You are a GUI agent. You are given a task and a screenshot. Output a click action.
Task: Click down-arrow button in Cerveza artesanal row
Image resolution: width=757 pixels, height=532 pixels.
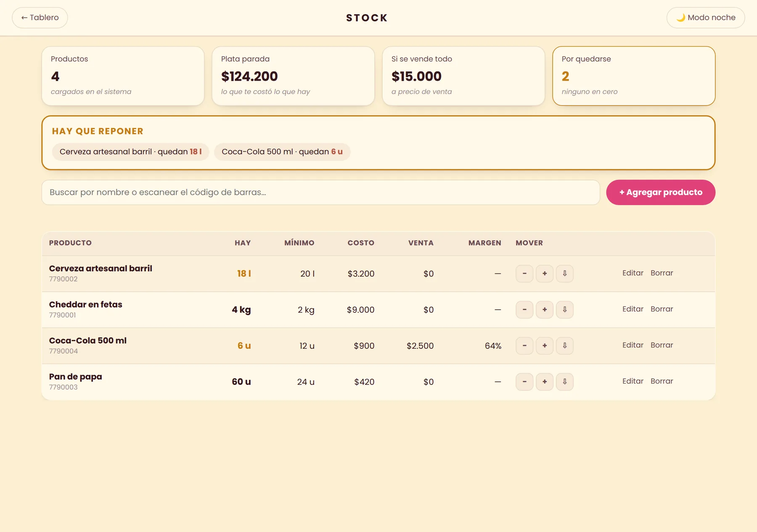(565, 274)
